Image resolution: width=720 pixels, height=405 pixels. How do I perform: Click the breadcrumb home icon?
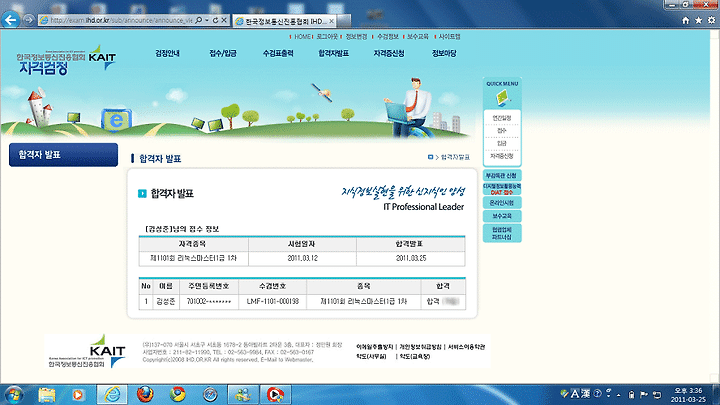pyautogui.click(x=430, y=157)
